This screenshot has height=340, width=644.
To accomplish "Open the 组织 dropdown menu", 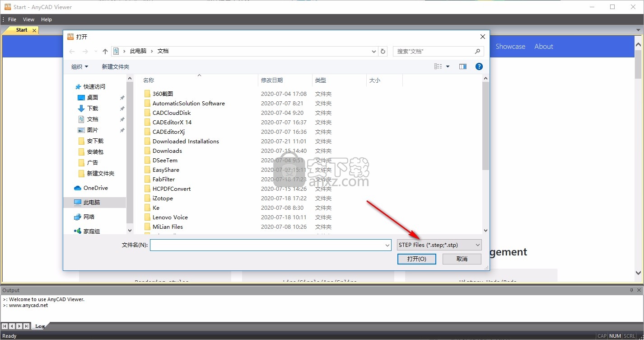I will [80, 66].
